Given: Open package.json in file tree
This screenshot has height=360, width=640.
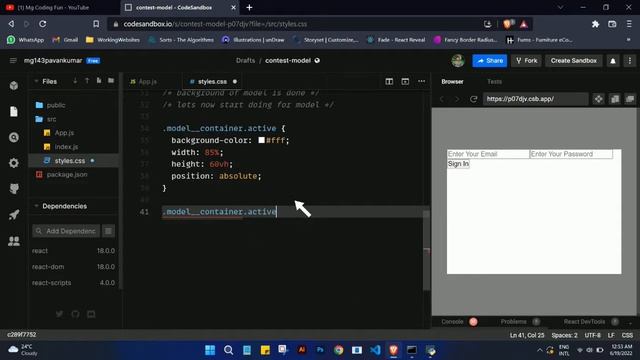Looking at the screenshot, I should pos(67,174).
